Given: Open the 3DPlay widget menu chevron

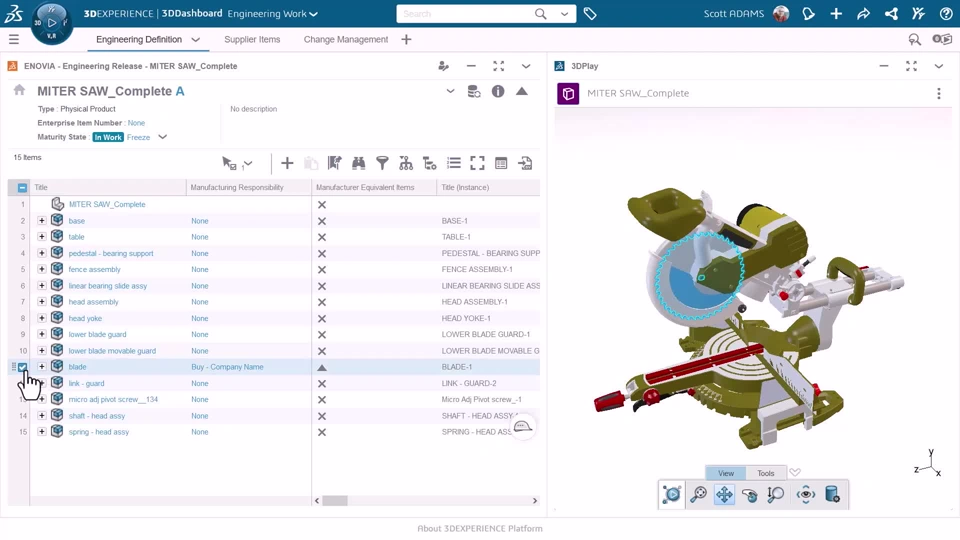Looking at the screenshot, I should coord(939,66).
